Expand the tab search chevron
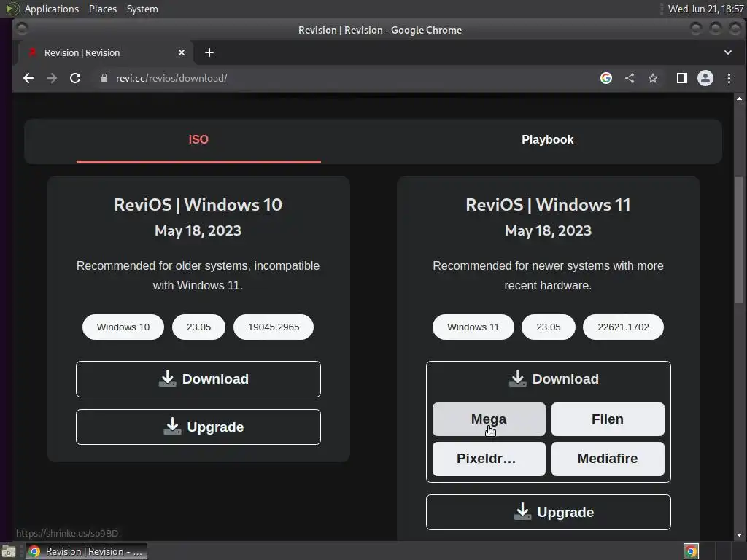This screenshot has height=560, width=747. pos(728,52)
